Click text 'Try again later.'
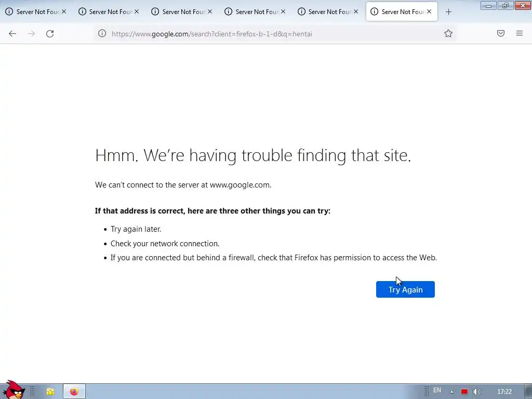The height and width of the screenshot is (399, 532). (x=136, y=229)
